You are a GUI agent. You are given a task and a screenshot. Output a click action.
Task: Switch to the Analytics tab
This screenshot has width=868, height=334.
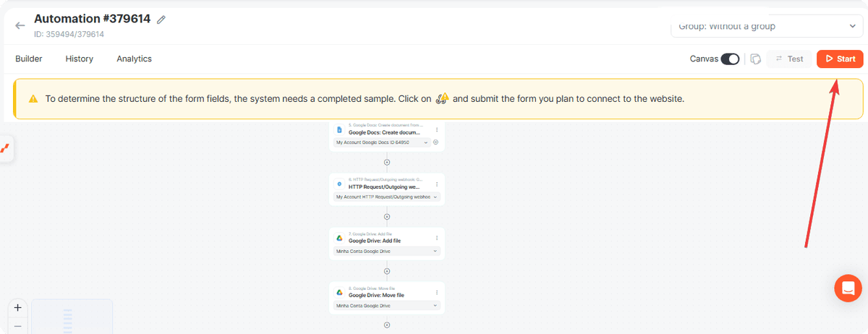click(135, 59)
